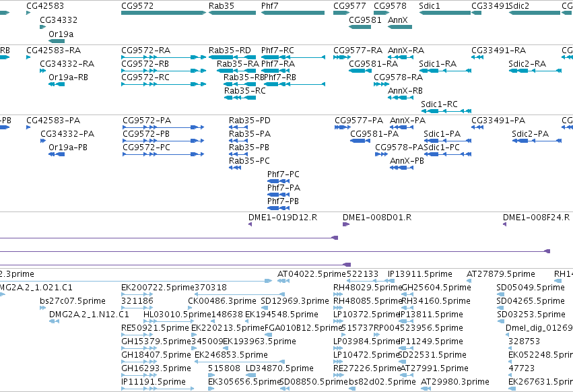Screen dimensions: 573x392
Task: Select EST AT04022.5prime
Action: coord(311,274)
